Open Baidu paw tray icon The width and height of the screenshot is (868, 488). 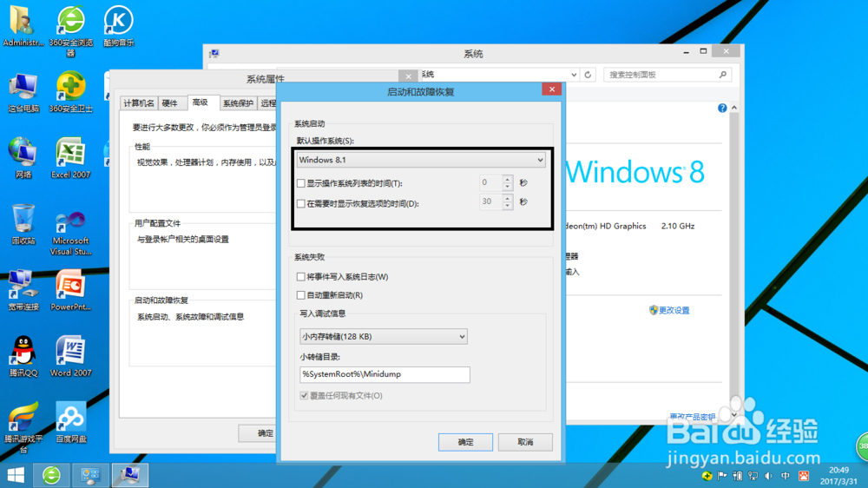click(804, 476)
